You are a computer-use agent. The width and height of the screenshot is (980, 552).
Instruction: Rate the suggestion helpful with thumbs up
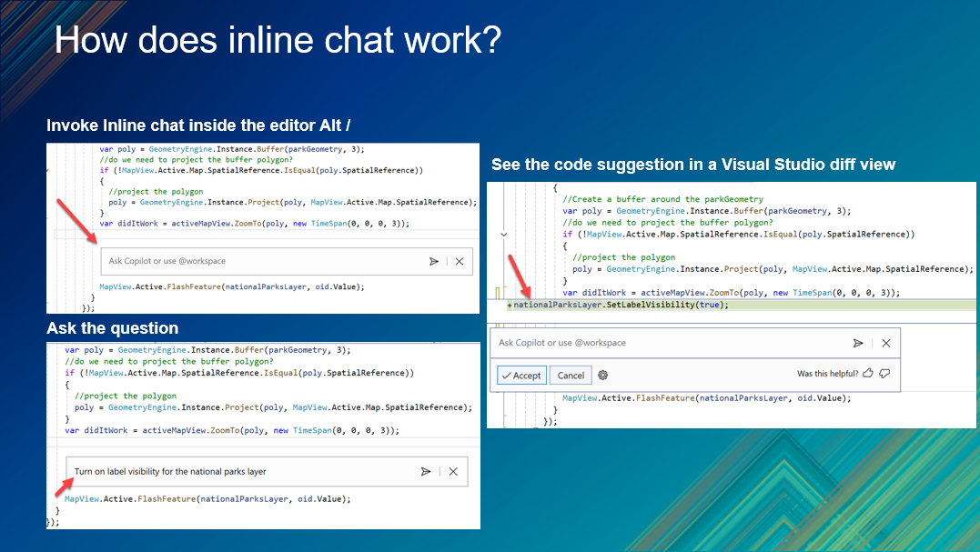tap(866, 375)
